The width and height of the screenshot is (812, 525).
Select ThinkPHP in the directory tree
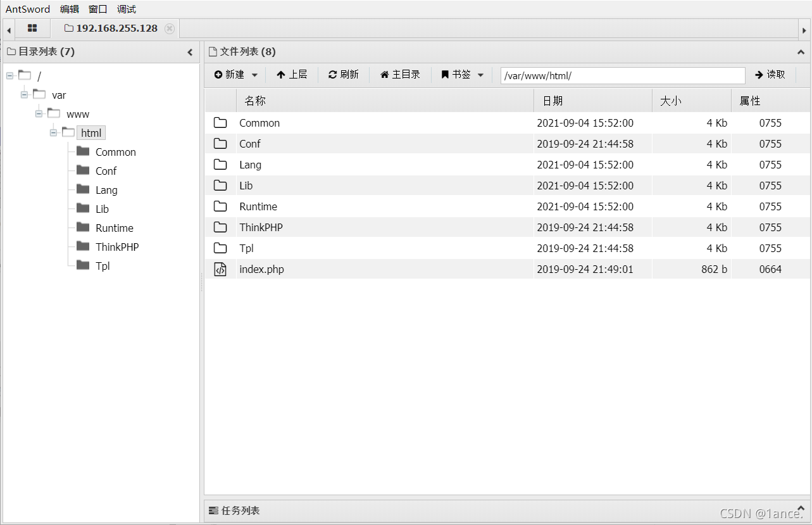pos(117,247)
